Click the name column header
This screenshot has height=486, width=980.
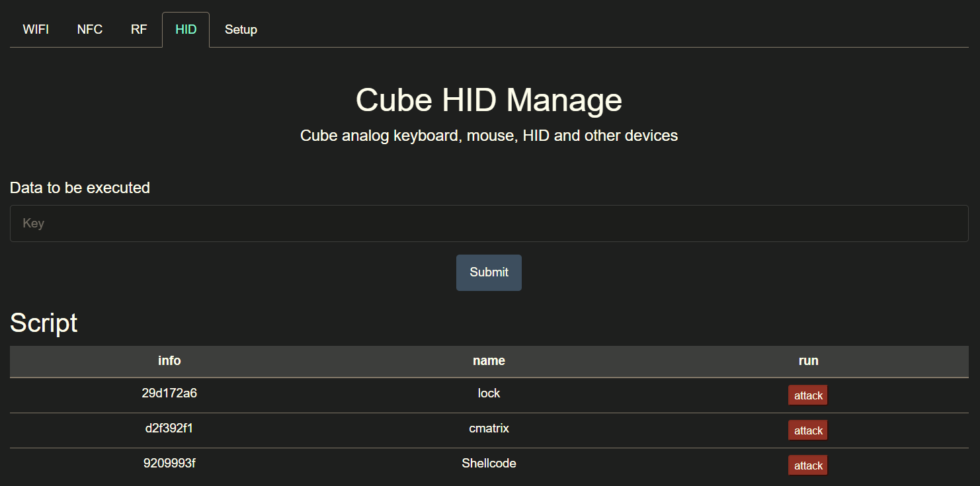click(489, 361)
